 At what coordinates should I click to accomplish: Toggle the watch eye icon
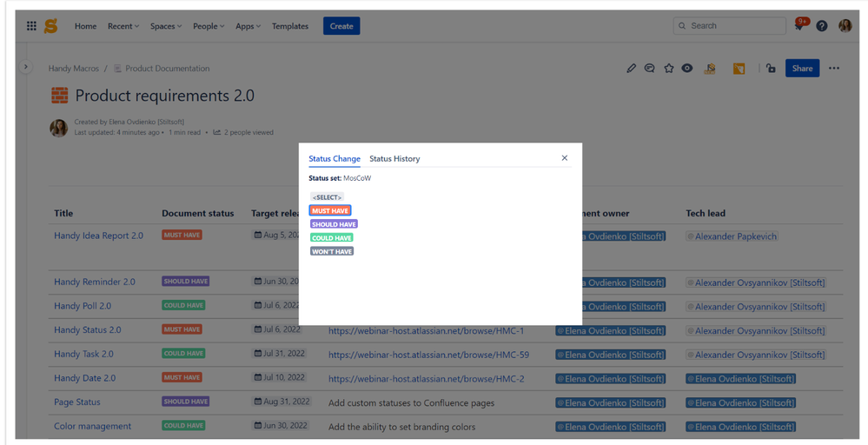pyautogui.click(x=687, y=69)
